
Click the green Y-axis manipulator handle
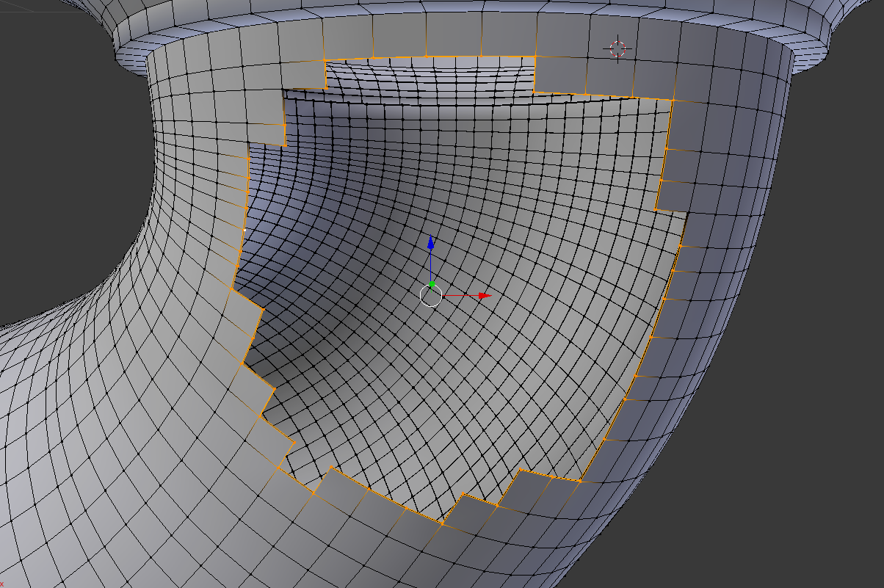pyautogui.click(x=432, y=284)
